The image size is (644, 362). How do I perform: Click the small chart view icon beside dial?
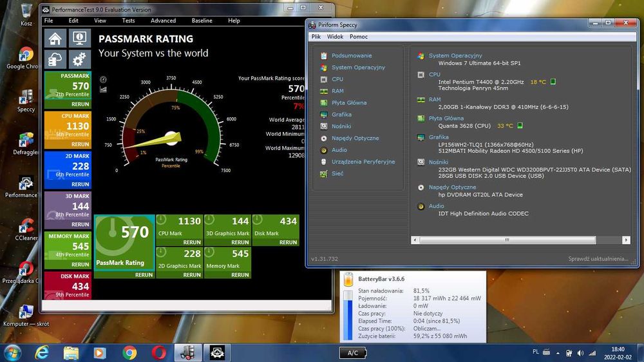pos(103,89)
